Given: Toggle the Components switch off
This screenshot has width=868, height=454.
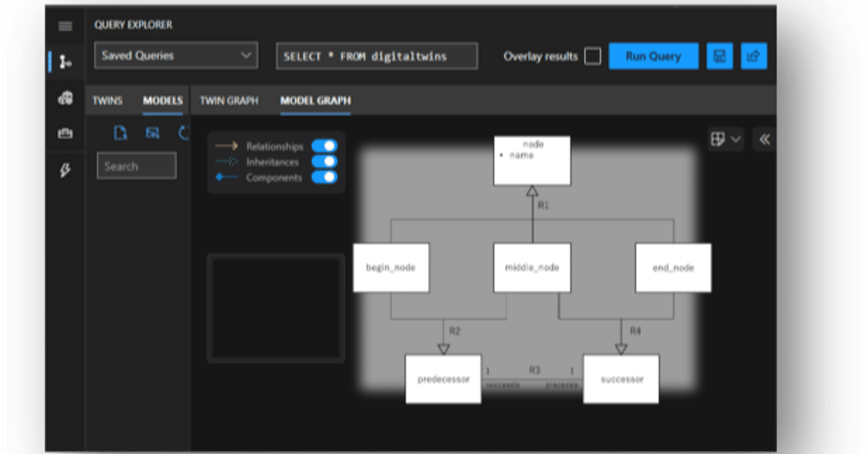Looking at the screenshot, I should click(x=325, y=177).
